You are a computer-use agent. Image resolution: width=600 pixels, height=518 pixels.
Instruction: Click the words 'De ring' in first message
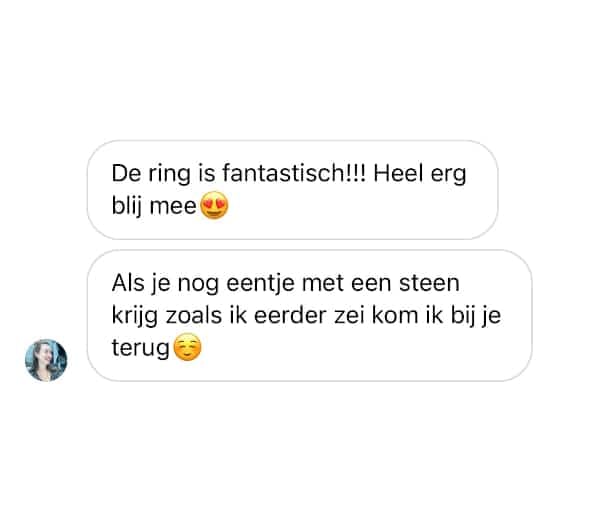151,174
